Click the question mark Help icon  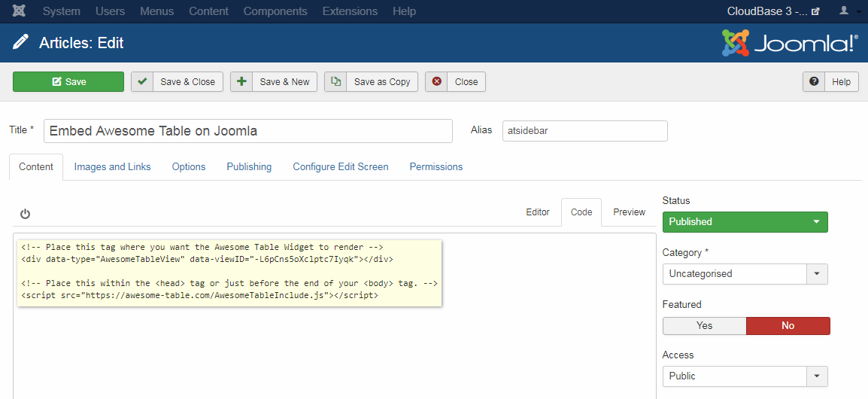pos(814,81)
